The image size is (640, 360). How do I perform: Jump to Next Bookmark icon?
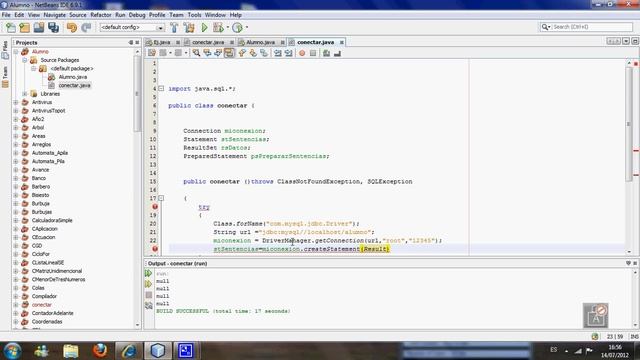pos(253,53)
